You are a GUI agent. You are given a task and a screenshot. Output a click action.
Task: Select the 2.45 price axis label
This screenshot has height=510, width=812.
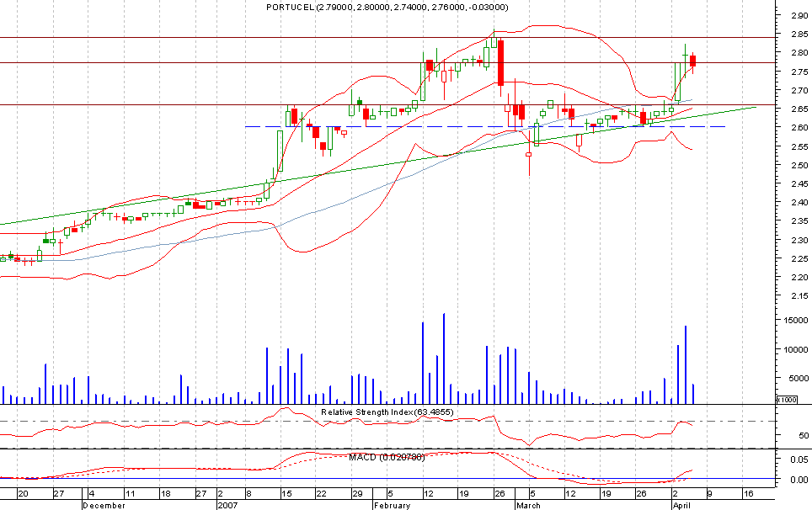click(x=799, y=183)
